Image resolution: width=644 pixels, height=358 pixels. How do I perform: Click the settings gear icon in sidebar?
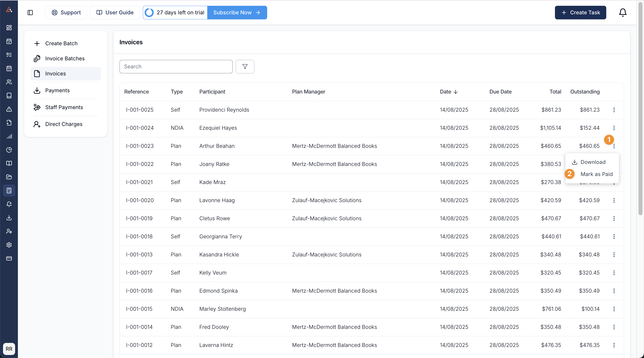click(x=9, y=245)
